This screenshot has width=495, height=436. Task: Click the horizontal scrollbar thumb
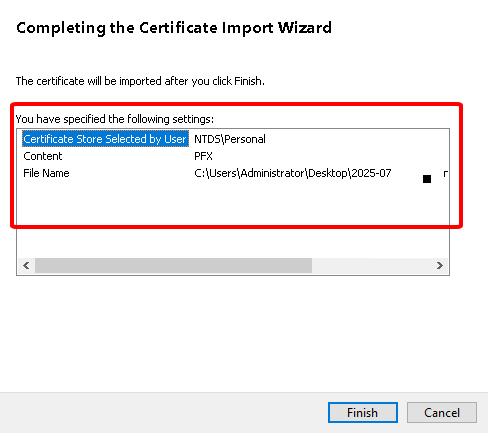[x=173, y=265]
